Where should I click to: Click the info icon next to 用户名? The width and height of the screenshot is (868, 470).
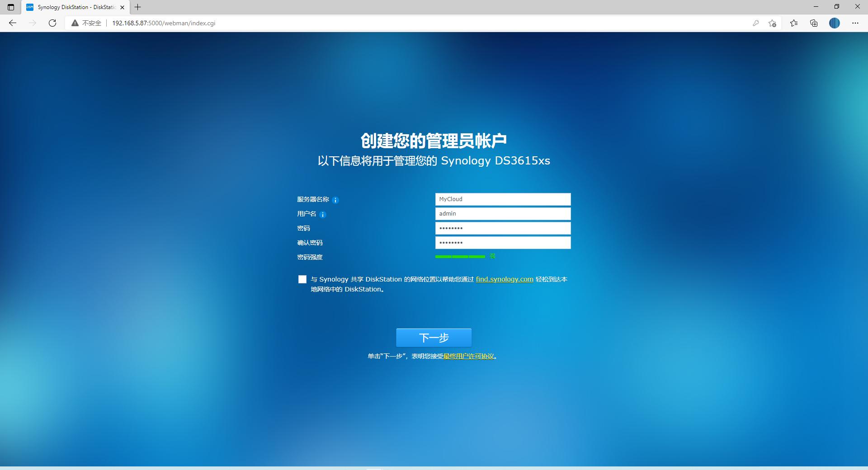(322, 215)
